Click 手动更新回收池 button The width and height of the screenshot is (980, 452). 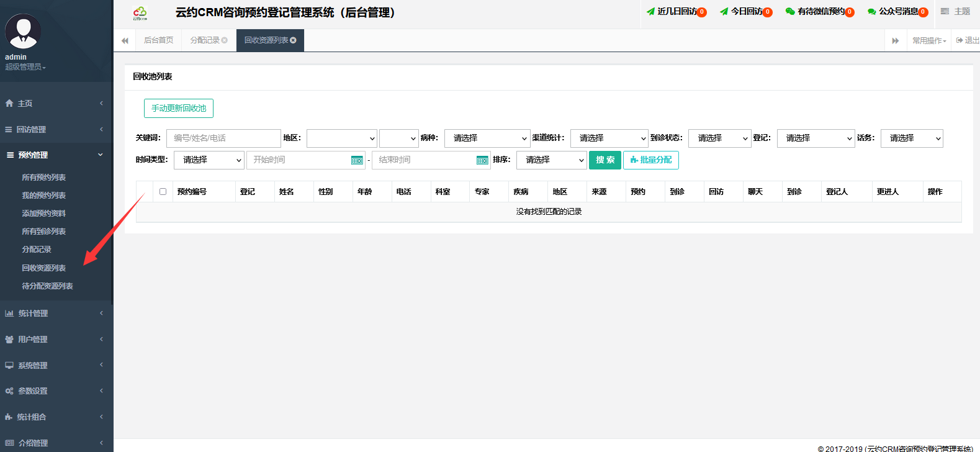179,109
